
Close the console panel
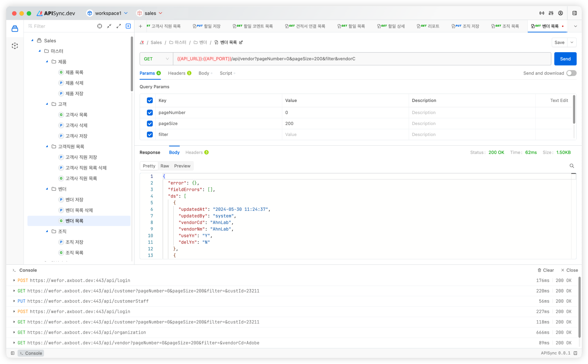(569, 270)
